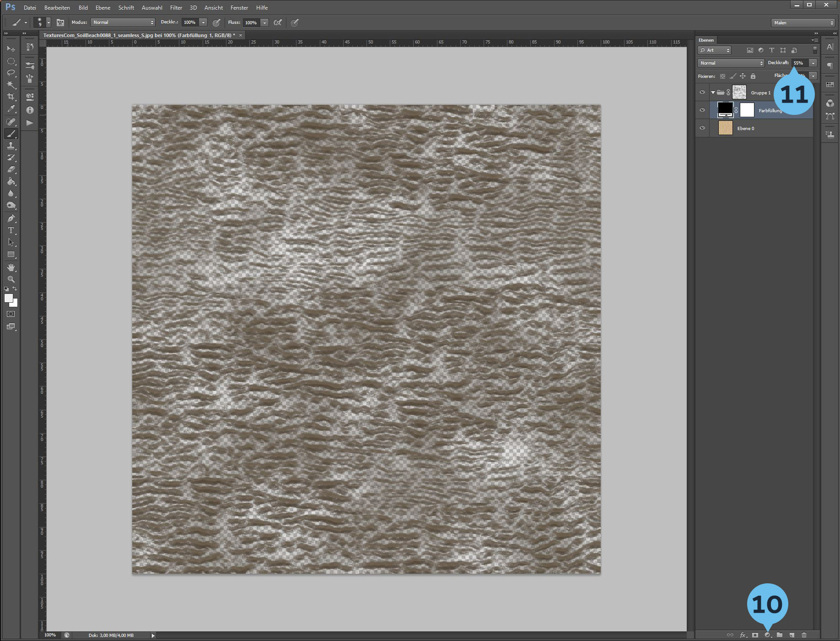This screenshot has height=641, width=840.
Task: Select the Path Selection tool
Action: (11, 242)
